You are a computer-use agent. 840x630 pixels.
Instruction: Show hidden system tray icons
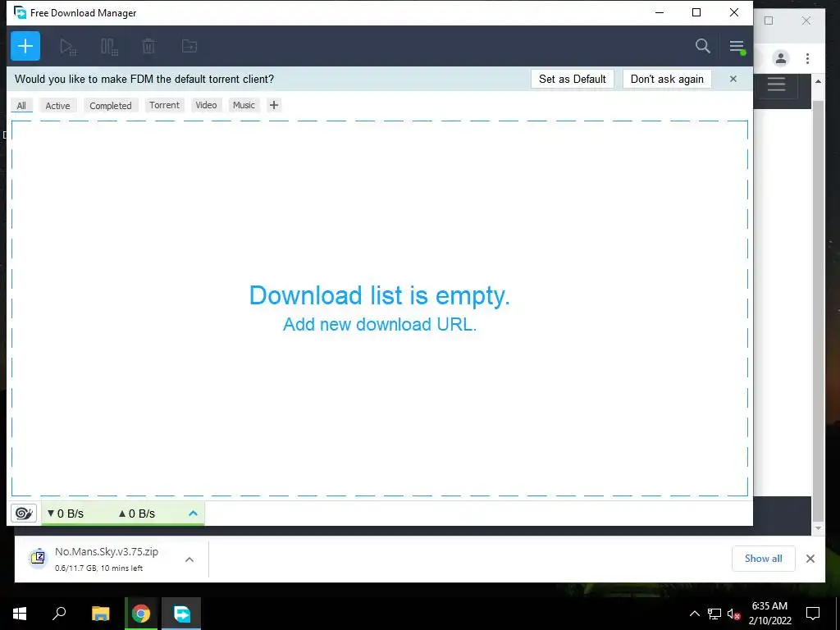tap(694, 614)
